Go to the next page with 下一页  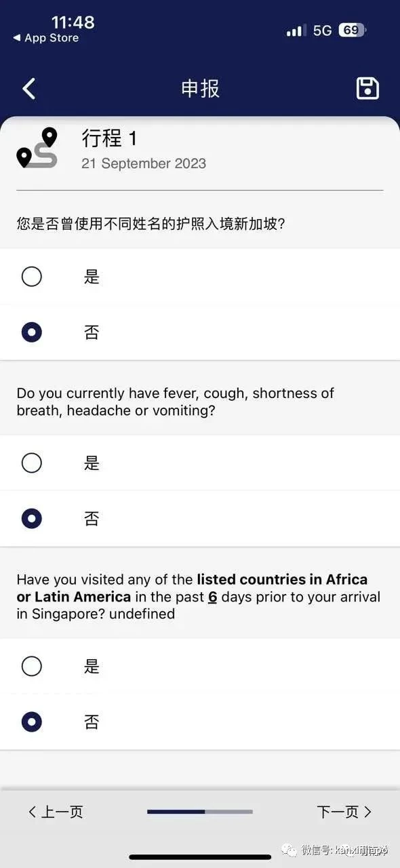(344, 812)
